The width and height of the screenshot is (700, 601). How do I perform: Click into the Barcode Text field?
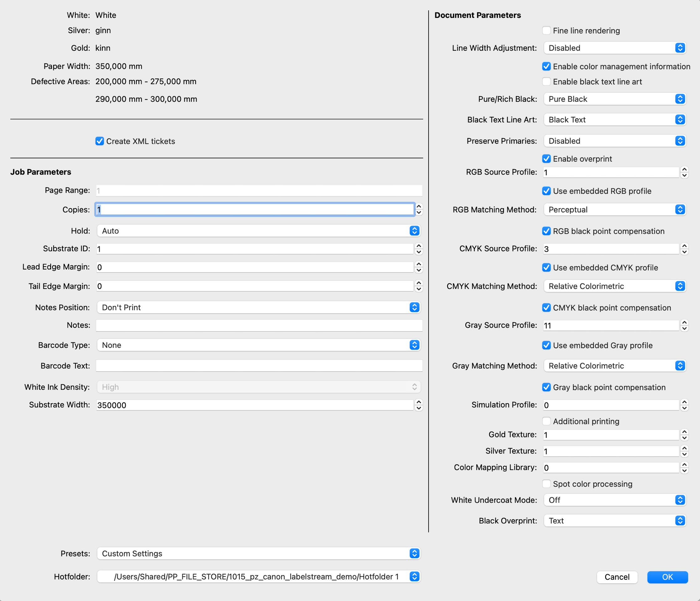click(x=259, y=366)
